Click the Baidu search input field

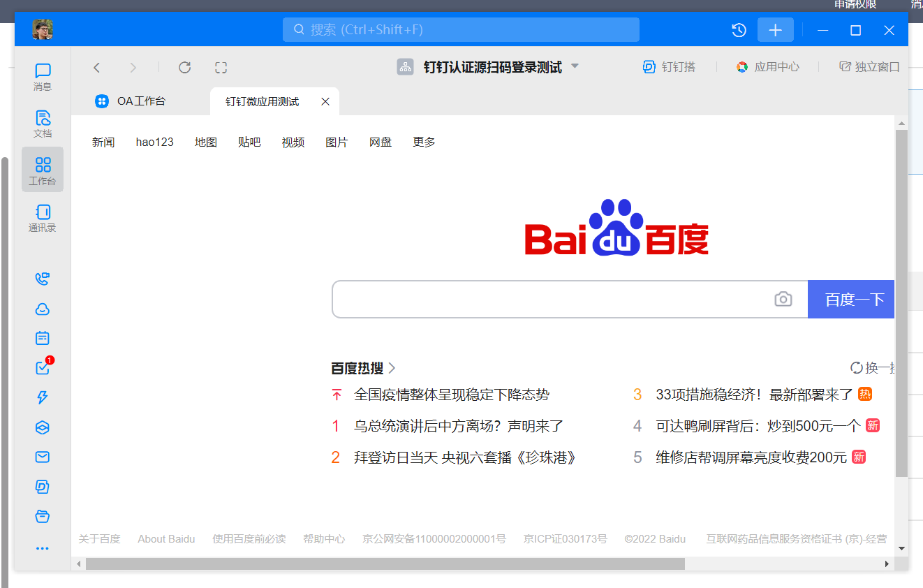552,300
